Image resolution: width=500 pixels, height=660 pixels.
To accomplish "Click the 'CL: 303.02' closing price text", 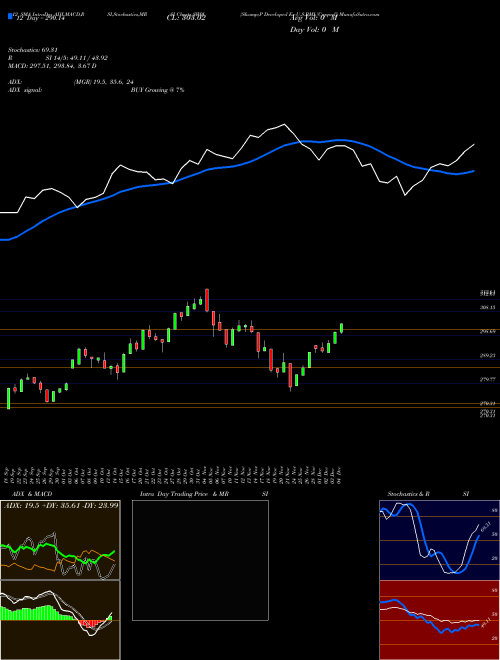I will (x=188, y=19).
